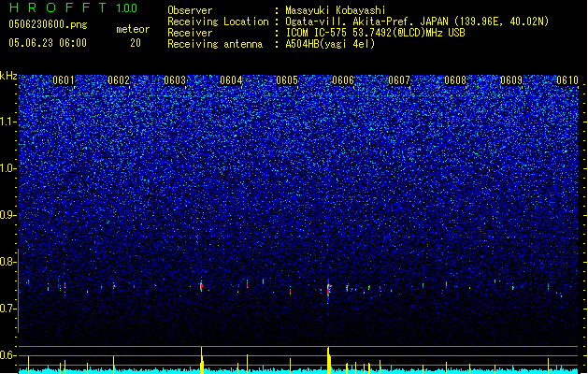Click the meteor count value 20

[x=136, y=43]
